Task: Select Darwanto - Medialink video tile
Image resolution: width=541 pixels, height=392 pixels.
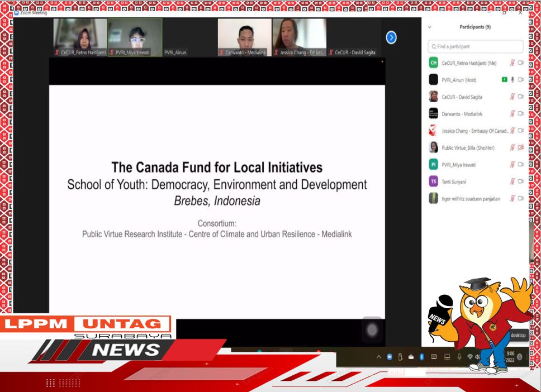Action: pyautogui.click(x=245, y=37)
